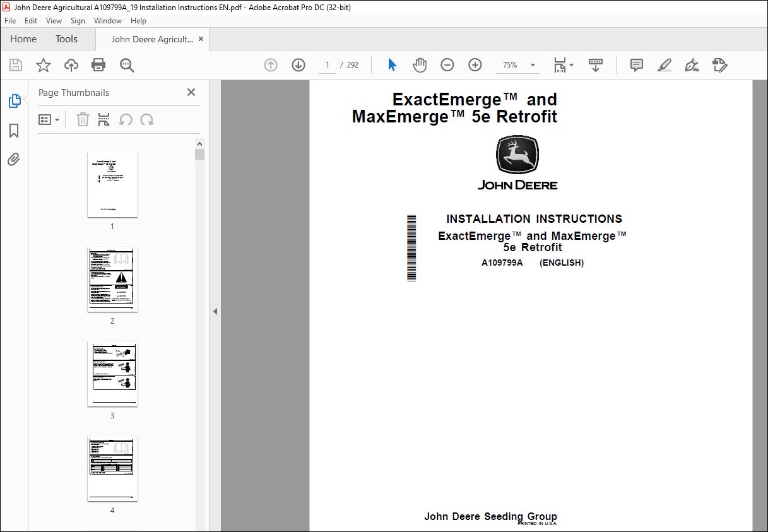This screenshot has height=532, width=768.
Task: Collapse the navigation pane arrow
Action: click(215, 311)
